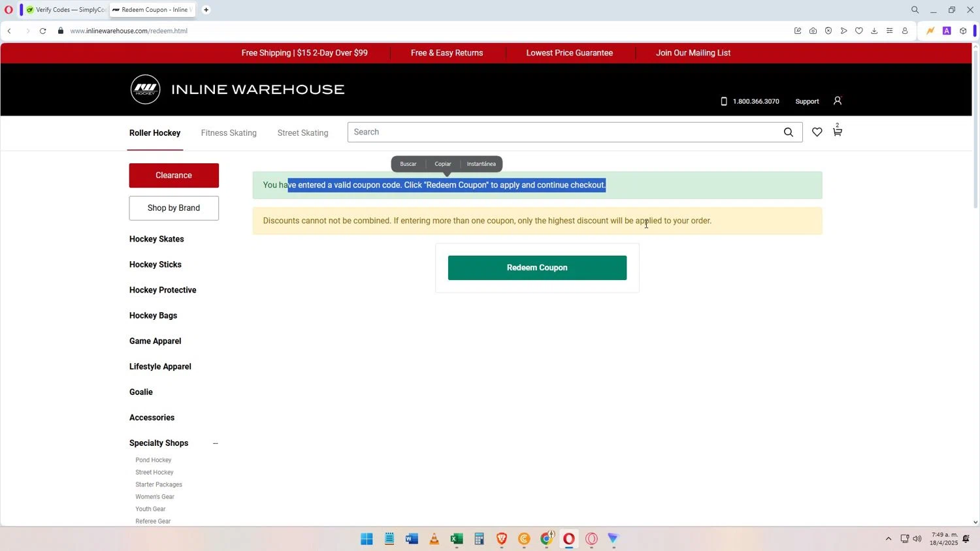Switch to Fitness Skating tab

point(229,133)
